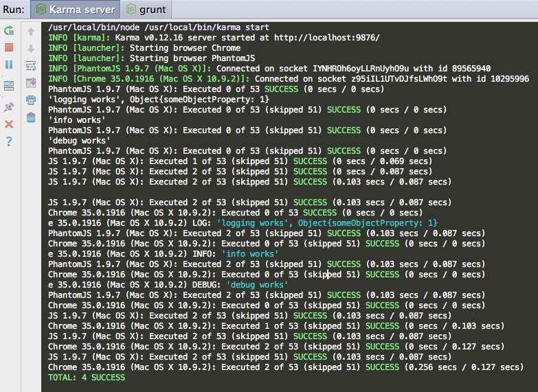Close the run tab with the red X
This screenshot has height=392, width=538.
(x=9, y=124)
